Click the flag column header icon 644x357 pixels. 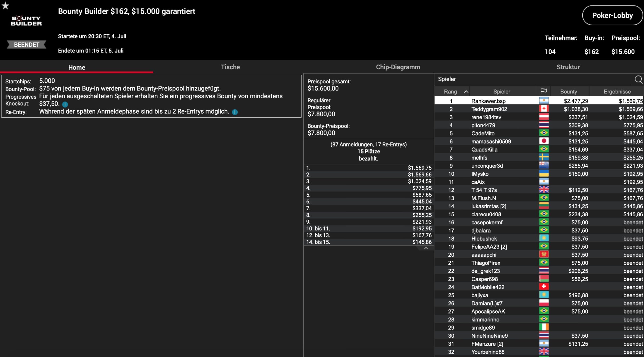tap(544, 91)
